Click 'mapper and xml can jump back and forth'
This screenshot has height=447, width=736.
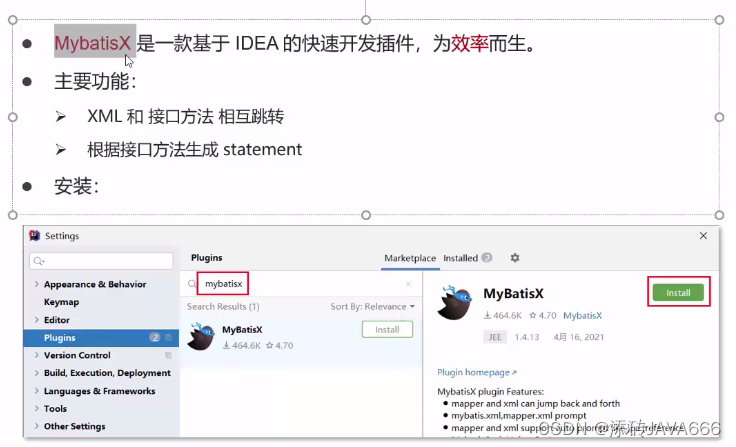click(535, 404)
